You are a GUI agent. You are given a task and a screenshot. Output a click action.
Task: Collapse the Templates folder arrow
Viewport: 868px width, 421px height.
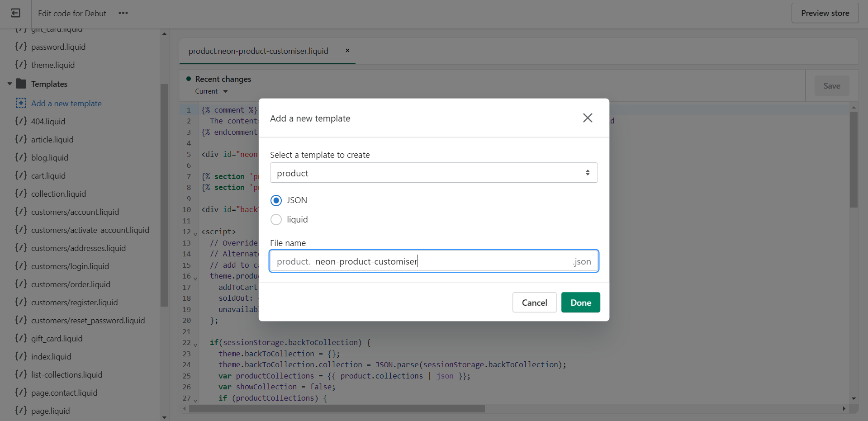pyautogui.click(x=9, y=84)
